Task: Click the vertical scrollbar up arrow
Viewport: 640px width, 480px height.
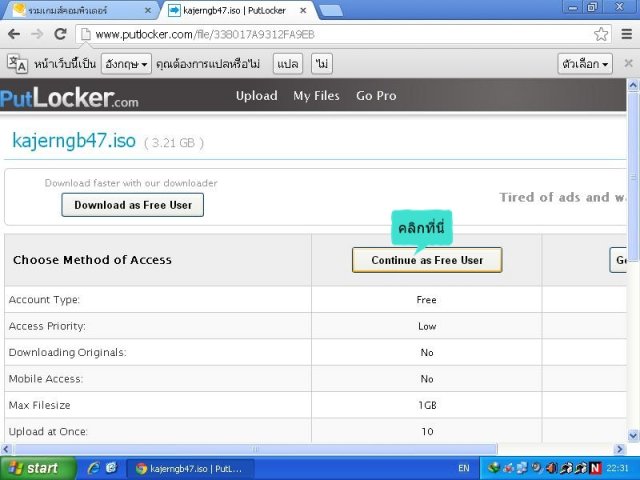Action: coord(633,85)
